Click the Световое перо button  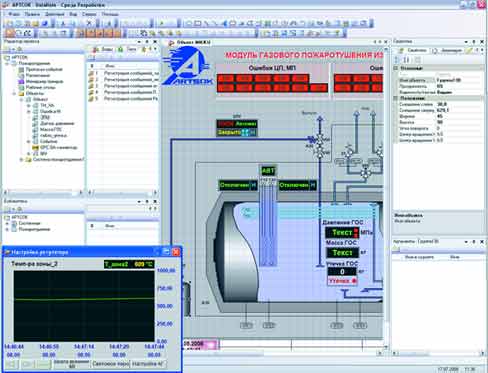click(110, 364)
